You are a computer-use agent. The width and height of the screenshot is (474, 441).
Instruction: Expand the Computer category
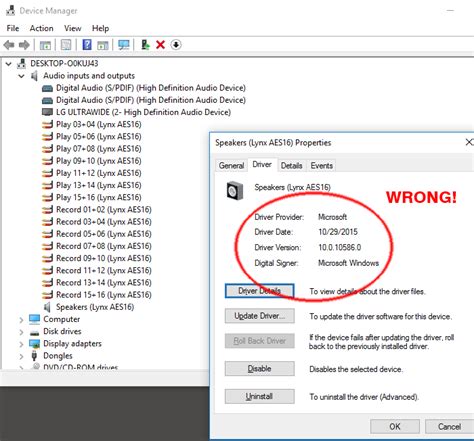[21, 320]
